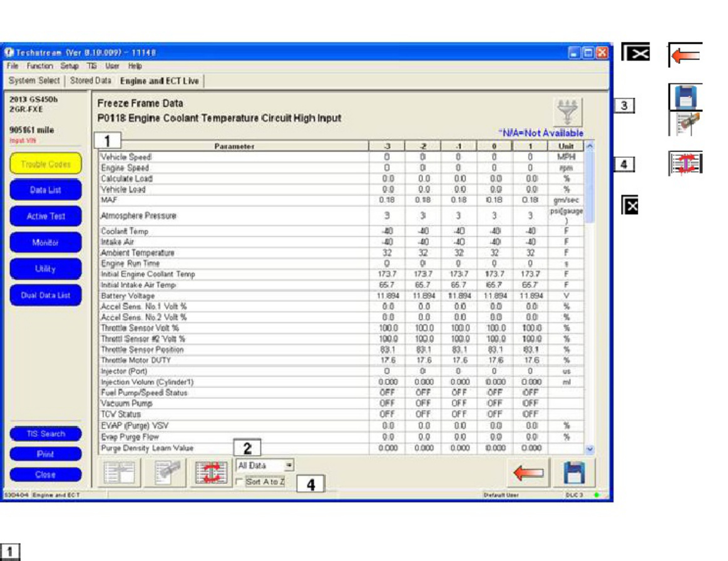Select Engine and ECT Live tab
Image resolution: width=728 pixels, height=561 pixels.
pyautogui.click(x=159, y=81)
